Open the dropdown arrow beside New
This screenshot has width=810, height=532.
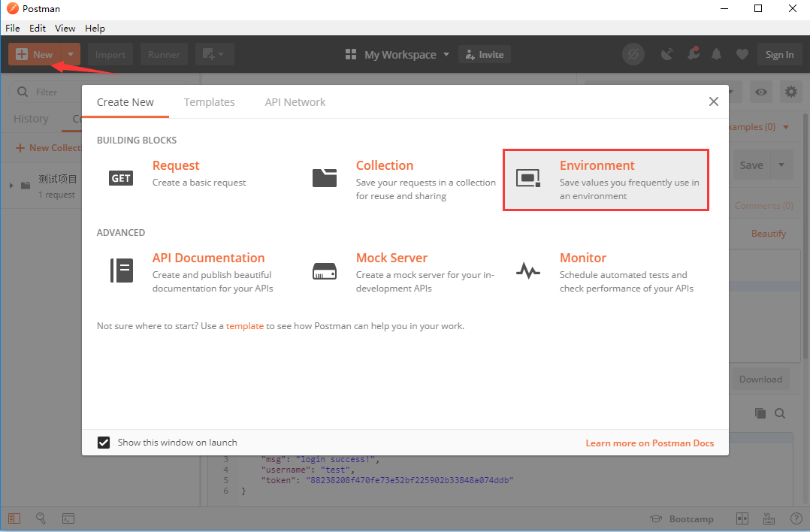click(71, 54)
